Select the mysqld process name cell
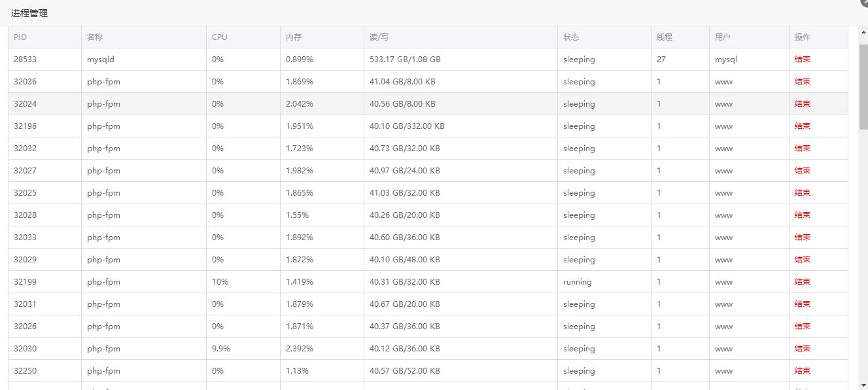The width and height of the screenshot is (868, 390). 101,60
